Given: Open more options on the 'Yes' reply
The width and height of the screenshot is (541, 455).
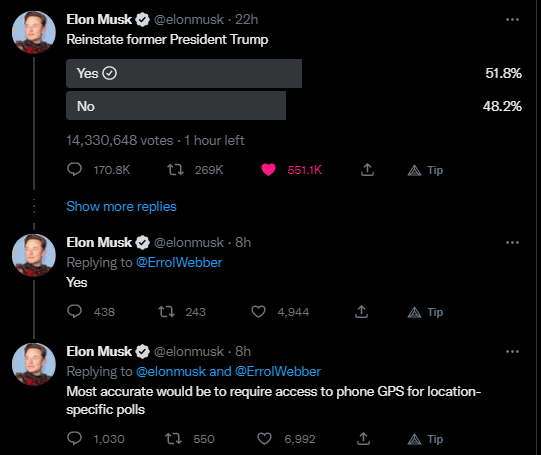Looking at the screenshot, I should click(512, 243).
